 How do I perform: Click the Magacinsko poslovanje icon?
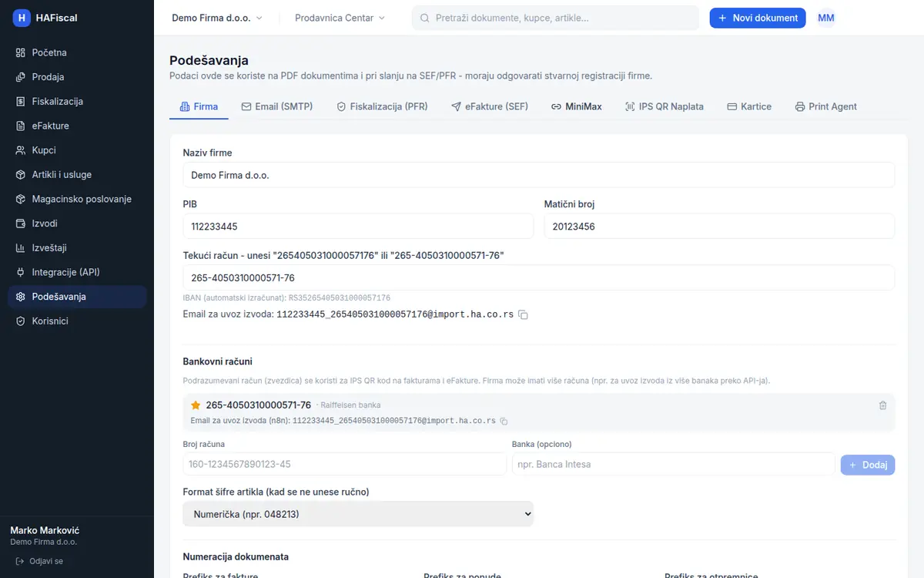[21, 199]
